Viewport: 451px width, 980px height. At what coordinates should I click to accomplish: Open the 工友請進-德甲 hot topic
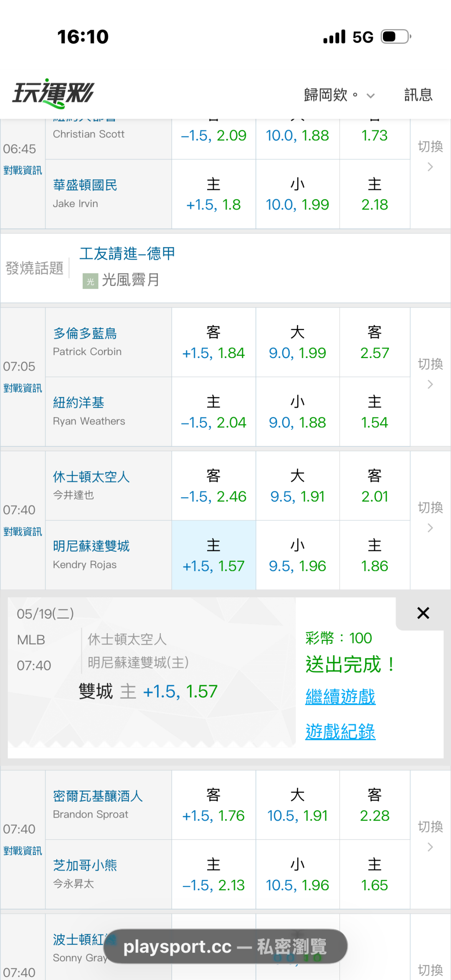pos(127,253)
